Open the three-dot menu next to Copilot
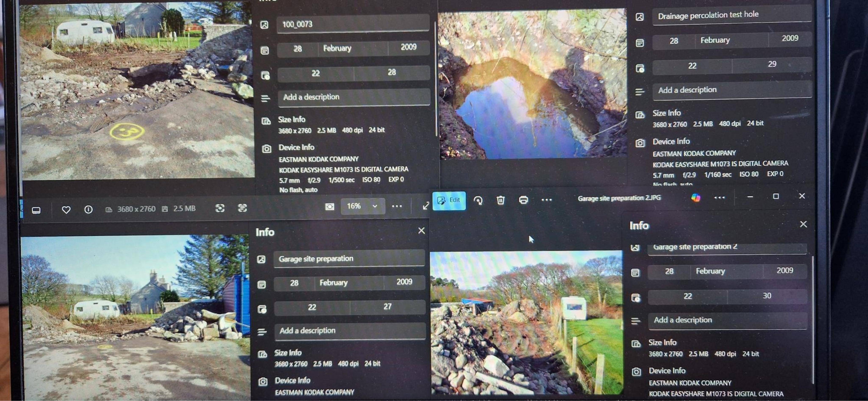Viewport: 868px width, 401px height. tap(719, 198)
